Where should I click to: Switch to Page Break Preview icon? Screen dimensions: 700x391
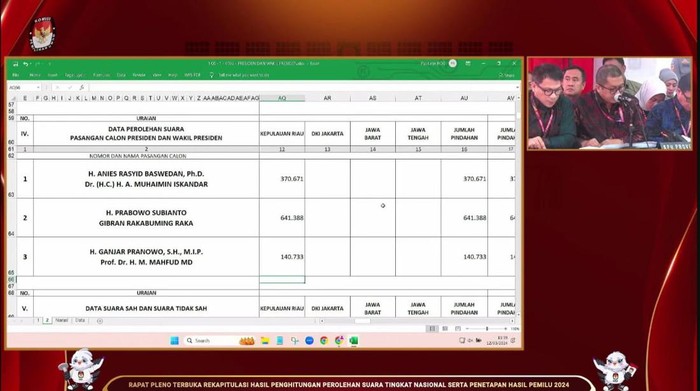pos(458,329)
